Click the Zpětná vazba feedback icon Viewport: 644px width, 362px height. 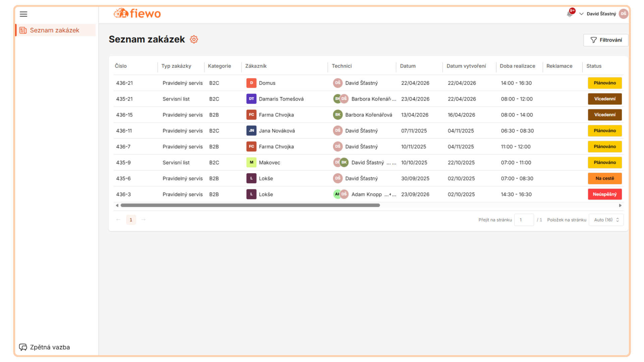tap(23, 347)
